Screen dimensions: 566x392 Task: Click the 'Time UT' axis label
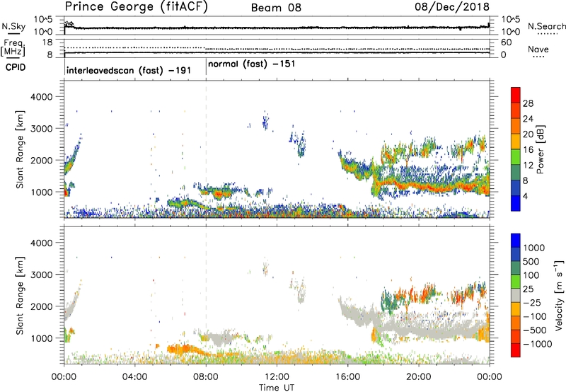click(277, 388)
